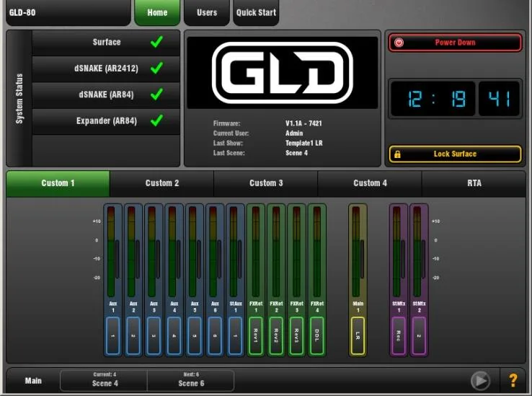Open the Home tab
The height and width of the screenshot is (396, 532).
(x=157, y=12)
